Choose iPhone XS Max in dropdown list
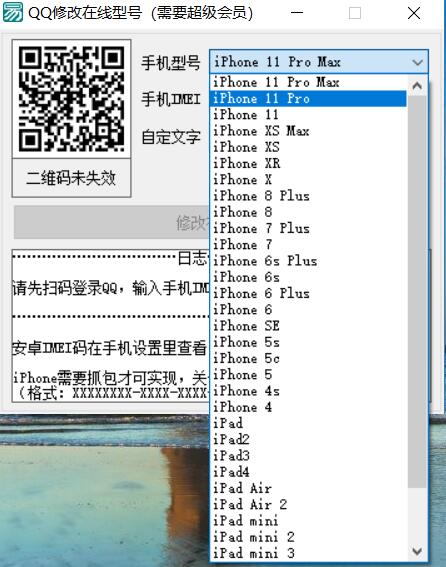This screenshot has width=446, height=567. pos(308,131)
